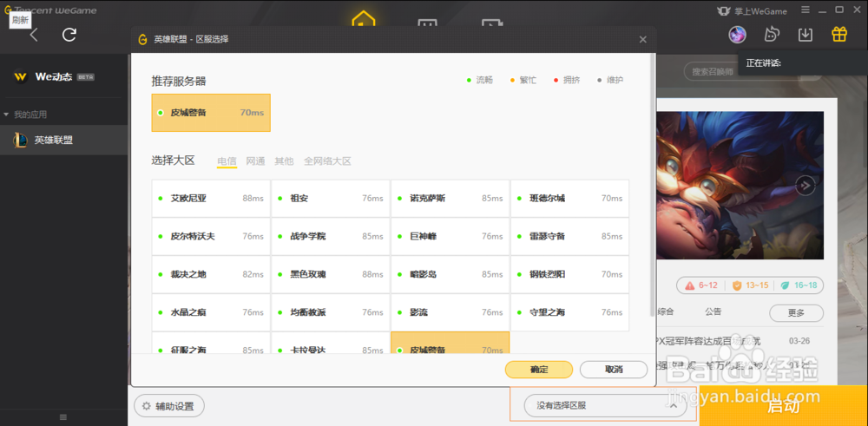Click the dialog vertical scrollbar
This screenshot has width=868, height=426.
[x=652, y=185]
